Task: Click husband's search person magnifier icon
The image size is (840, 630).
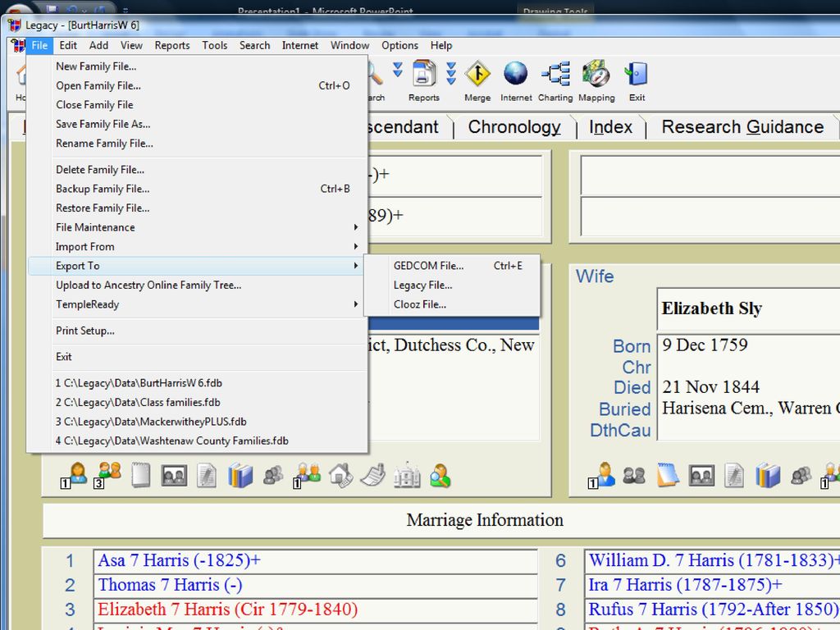Action: pos(440,476)
